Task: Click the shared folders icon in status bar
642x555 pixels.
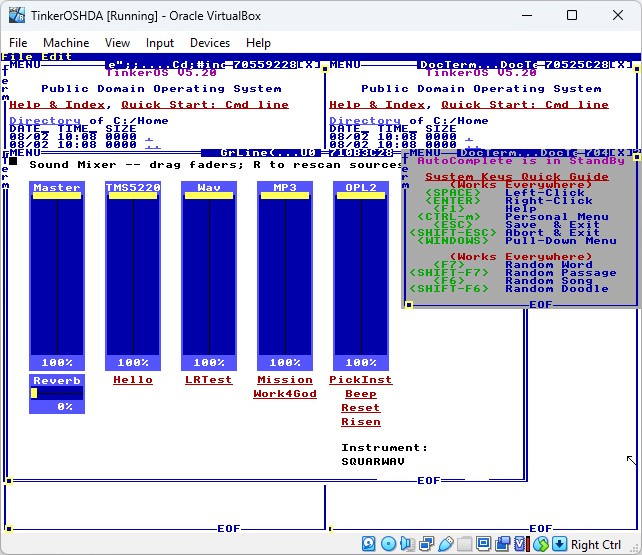Action: pyautogui.click(x=464, y=544)
